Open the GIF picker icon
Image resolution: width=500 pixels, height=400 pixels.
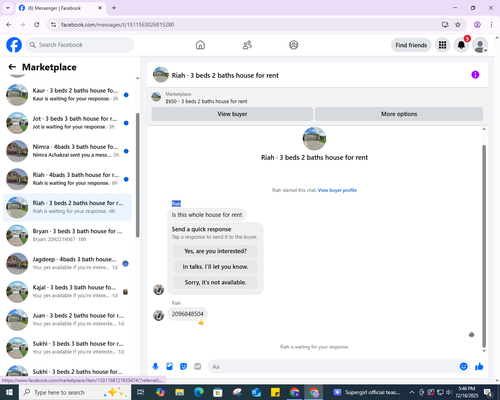(198, 367)
